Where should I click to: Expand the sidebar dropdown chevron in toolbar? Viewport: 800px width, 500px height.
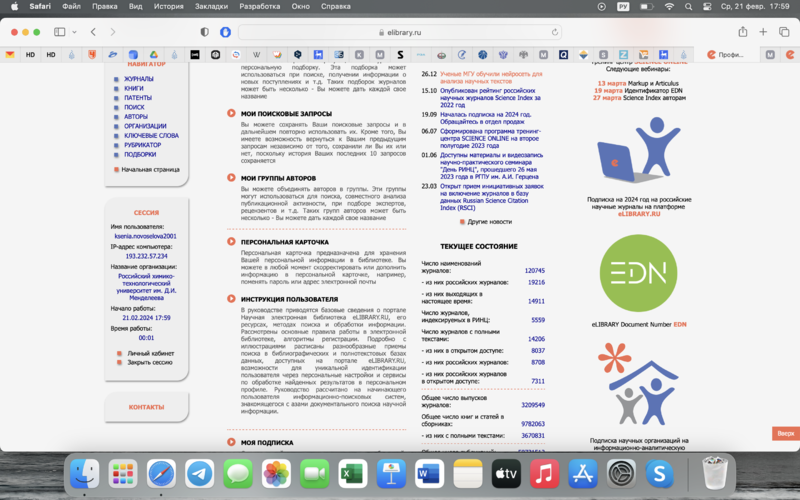[x=74, y=32]
